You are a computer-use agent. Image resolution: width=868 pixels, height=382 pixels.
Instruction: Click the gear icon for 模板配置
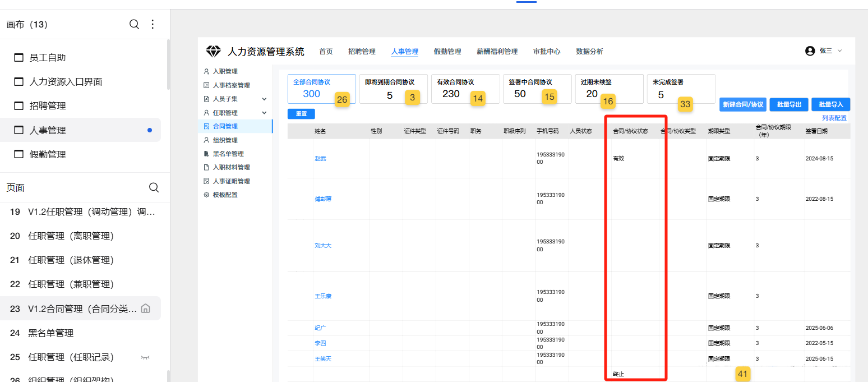point(206,195)
